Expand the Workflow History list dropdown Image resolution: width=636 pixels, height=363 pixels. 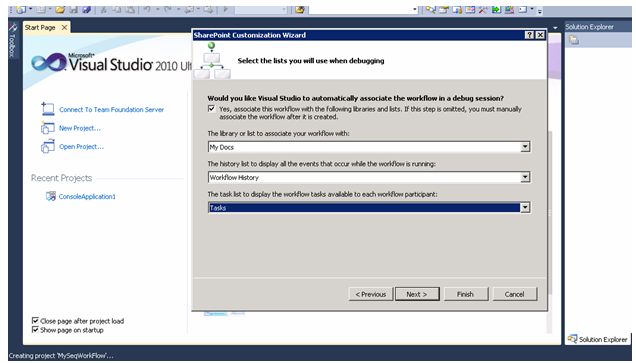525,177
